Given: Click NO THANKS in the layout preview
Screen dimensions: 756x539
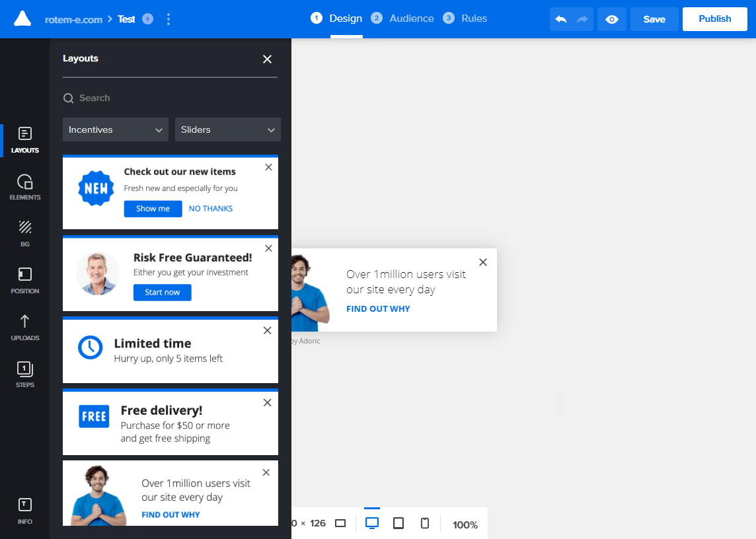Looking at the screenshot, I should pos(211,209).
